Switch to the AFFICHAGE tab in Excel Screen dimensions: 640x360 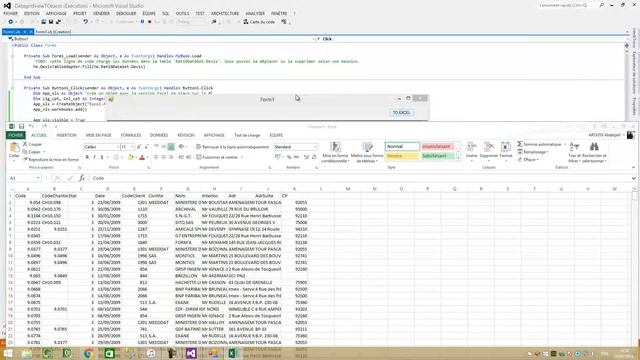point(214,135)
